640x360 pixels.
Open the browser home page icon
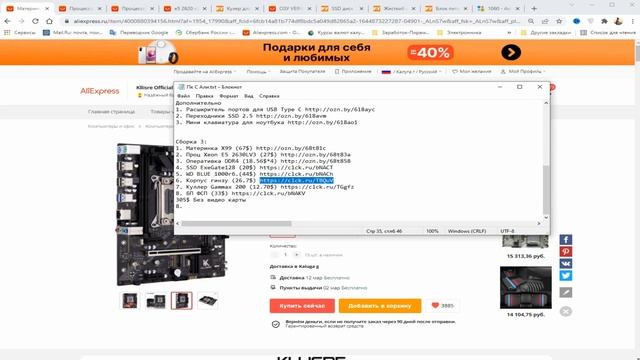[x=49, y=21]
